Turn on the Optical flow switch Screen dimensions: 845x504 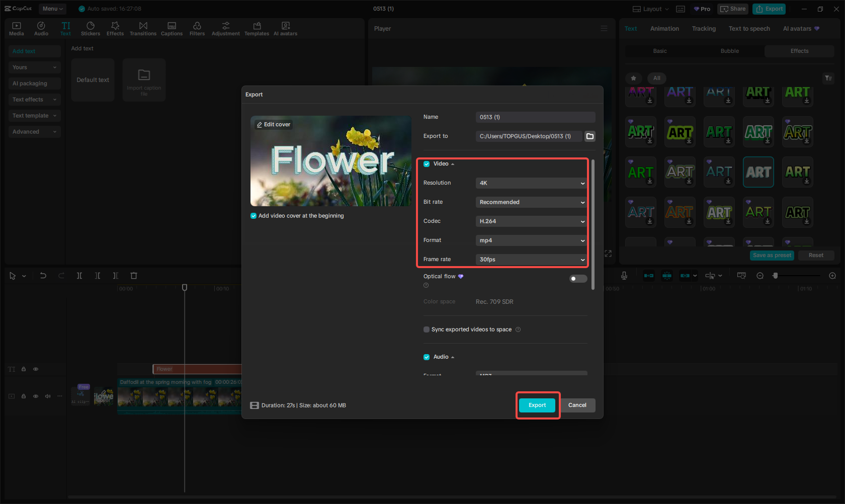578,279
